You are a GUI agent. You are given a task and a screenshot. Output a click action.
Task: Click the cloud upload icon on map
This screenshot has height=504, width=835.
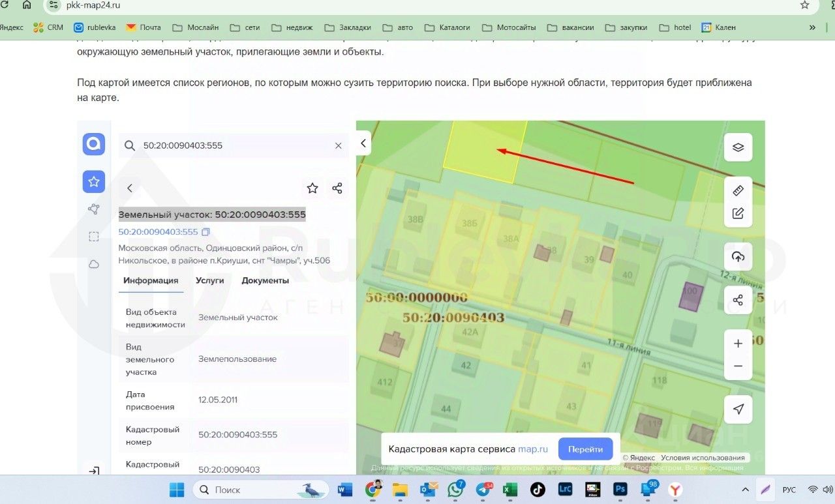click(738, 257)
